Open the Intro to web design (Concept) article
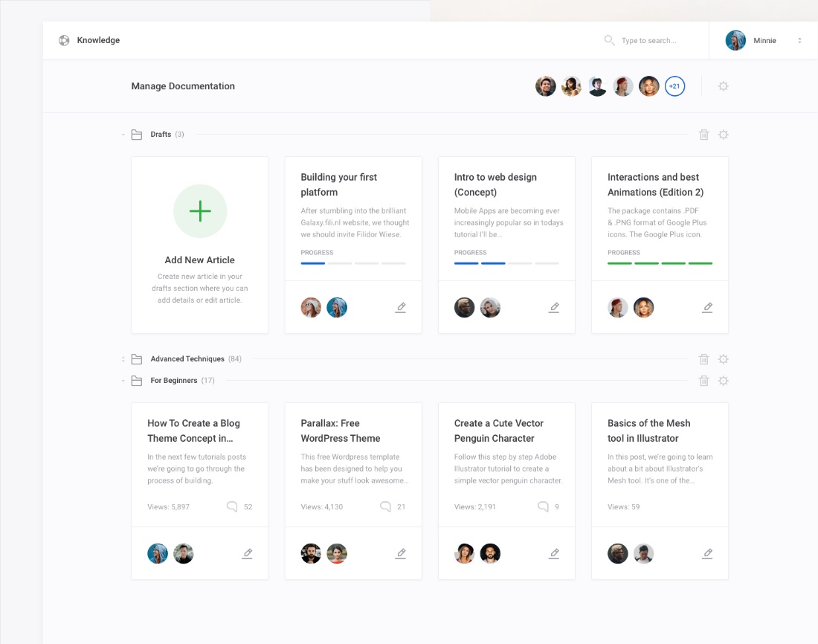 [495, 184]
